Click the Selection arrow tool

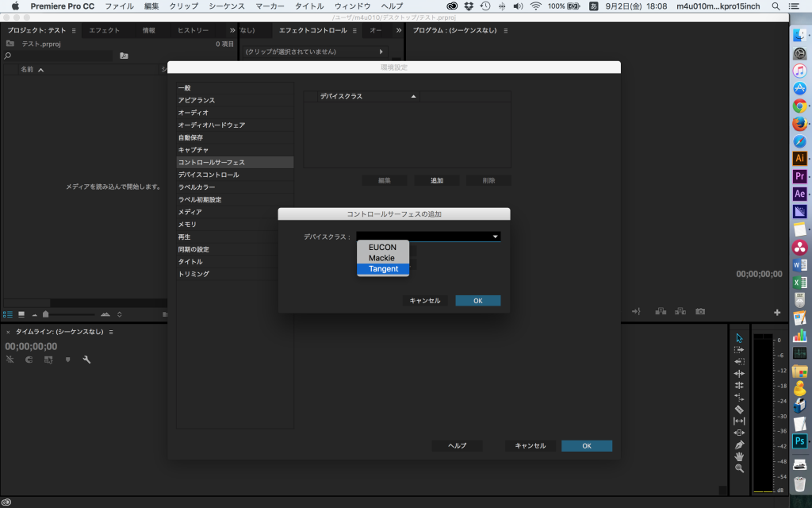coord(739,338)
